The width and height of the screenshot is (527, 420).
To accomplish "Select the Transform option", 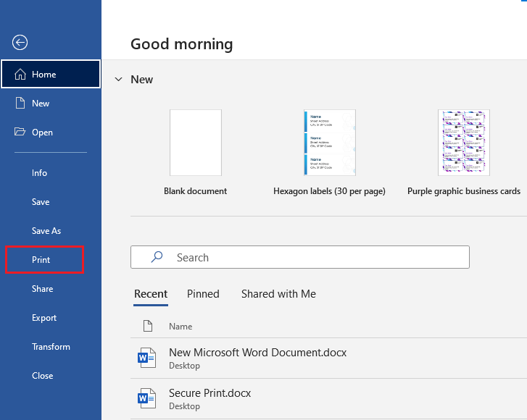I will point(51,346).
